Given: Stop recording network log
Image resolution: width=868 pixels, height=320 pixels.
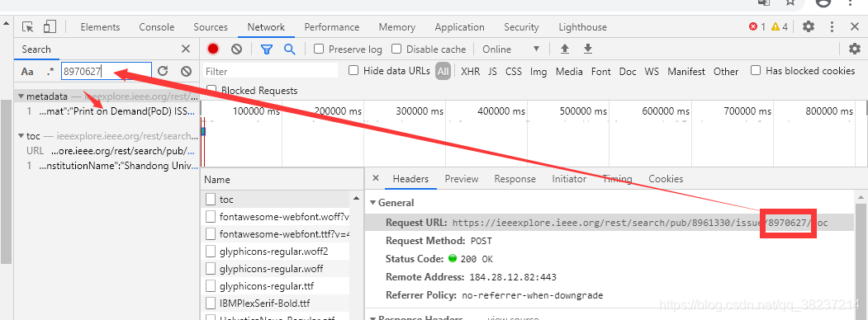Looking at the screenshot, I should (213, 49).
